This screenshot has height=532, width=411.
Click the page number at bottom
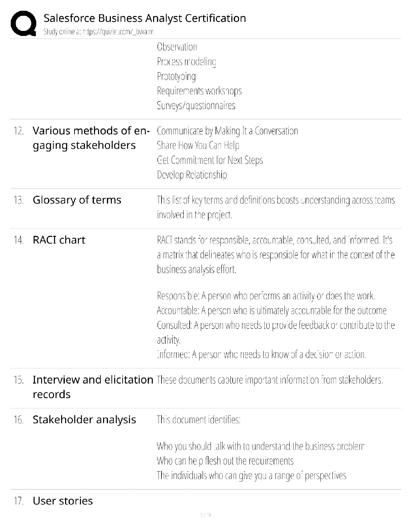tap(205, 515)
